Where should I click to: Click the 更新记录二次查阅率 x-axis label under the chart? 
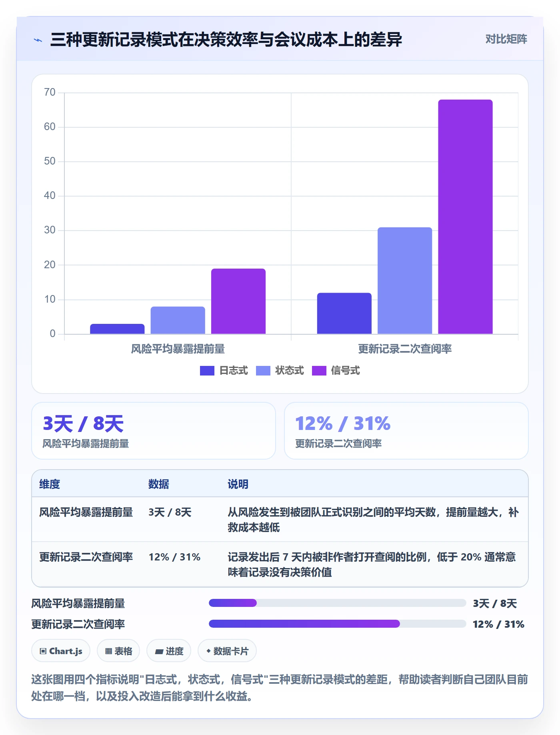(405, 349)
